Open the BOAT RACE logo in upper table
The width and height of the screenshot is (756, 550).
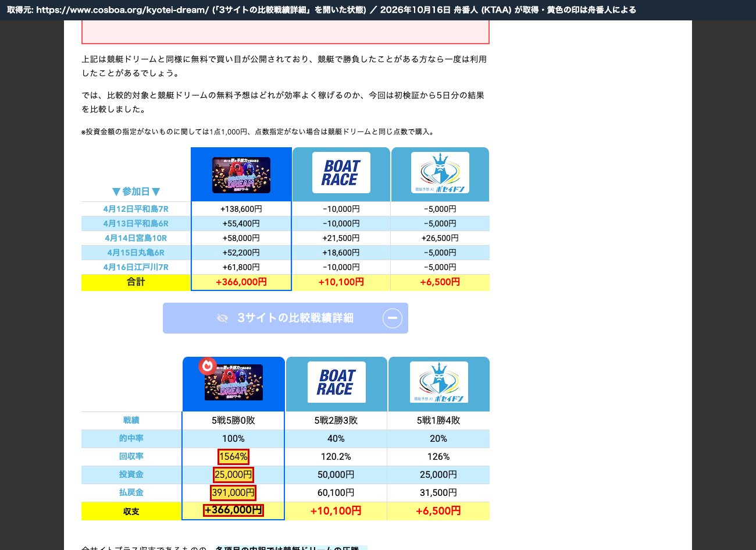pyautogui.click(x=341, y=173)
